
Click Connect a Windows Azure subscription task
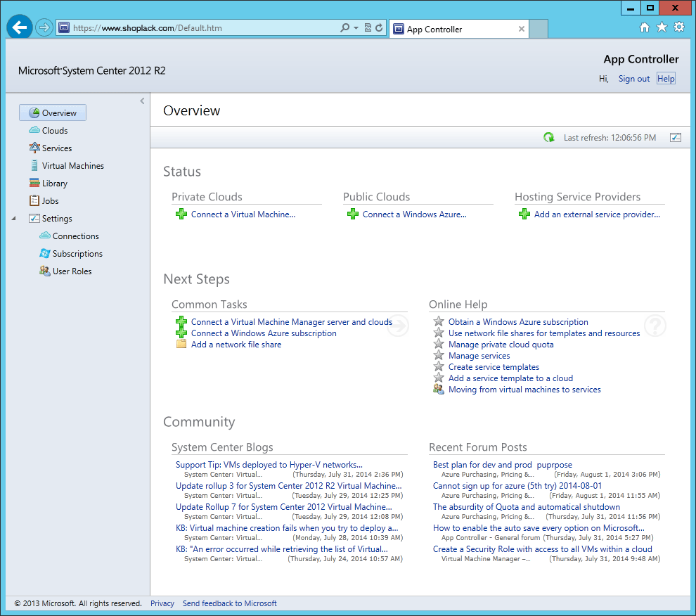click(264, 333)
